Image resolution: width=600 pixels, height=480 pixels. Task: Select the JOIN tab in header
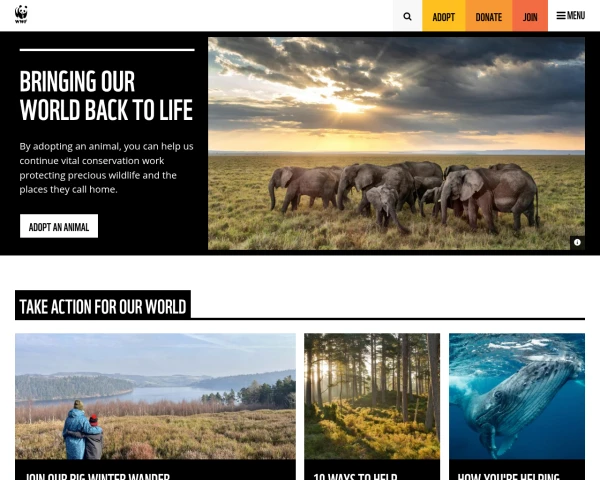[x=530, y=16]
